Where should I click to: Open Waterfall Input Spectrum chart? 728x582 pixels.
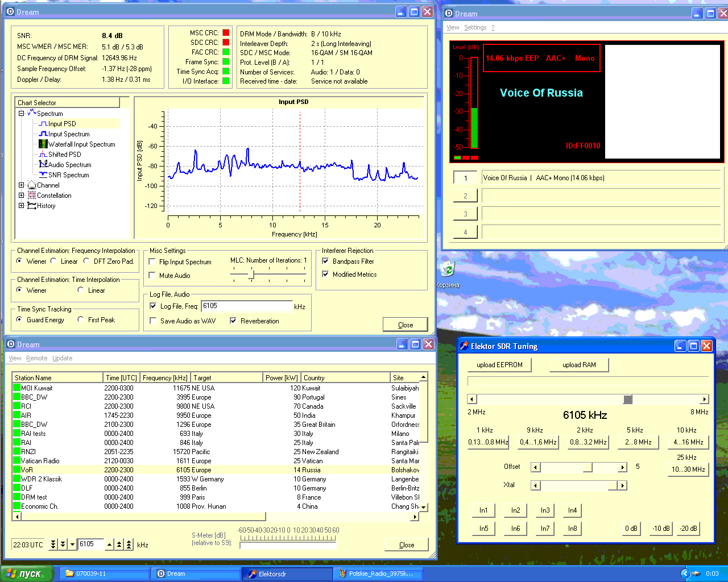[x=81, y=144]
